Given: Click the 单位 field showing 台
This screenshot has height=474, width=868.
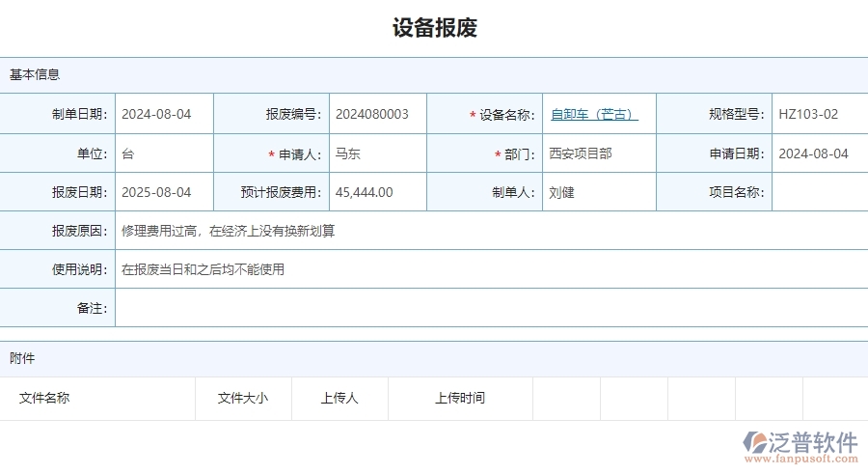Looking at the screenshot, I should (164, 153).
